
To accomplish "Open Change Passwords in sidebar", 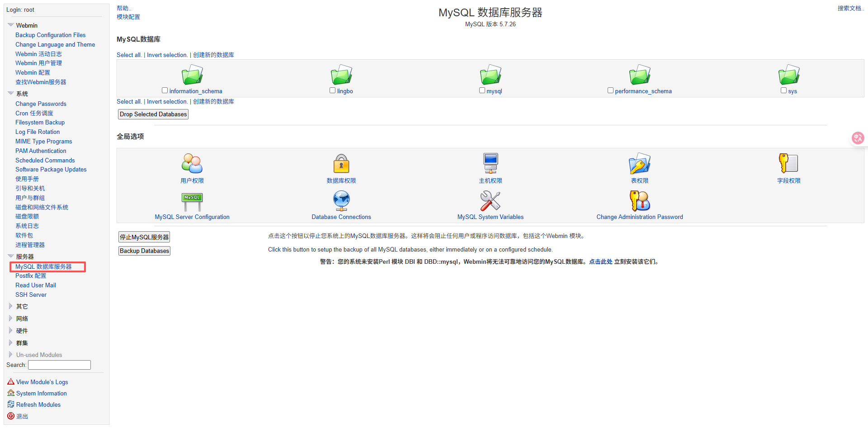I will coord(41,104).
